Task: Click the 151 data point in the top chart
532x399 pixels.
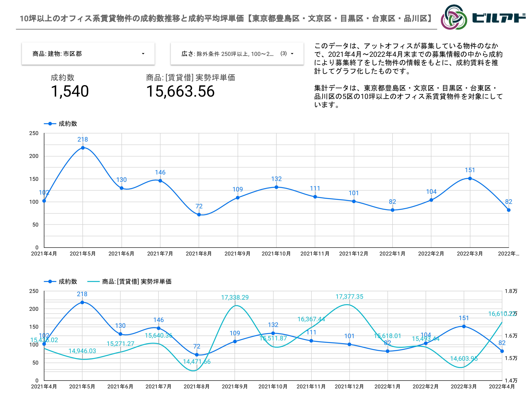Action: click(x=470, y=178)
